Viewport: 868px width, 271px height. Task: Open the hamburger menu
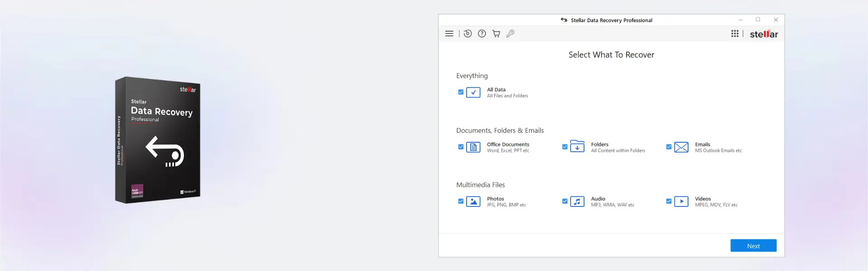449,34
